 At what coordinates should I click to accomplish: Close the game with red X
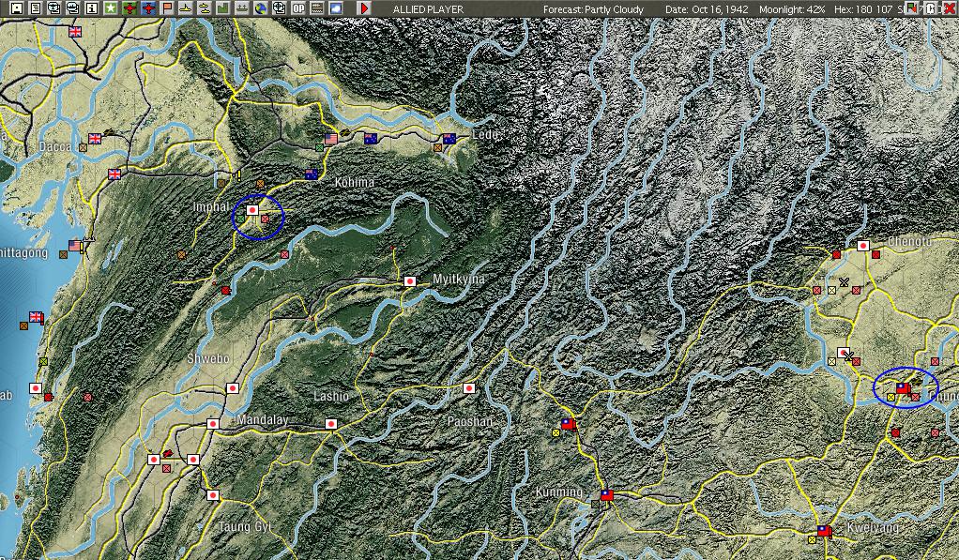point(950,8)
